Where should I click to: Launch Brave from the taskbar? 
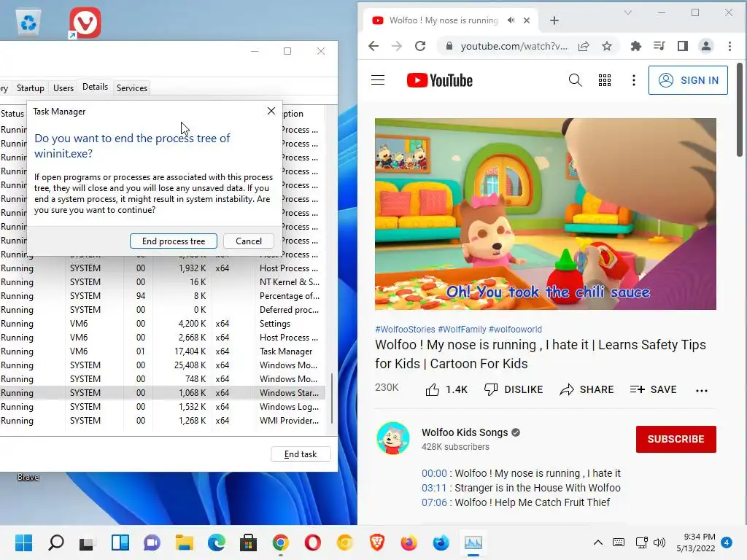point(377,542)
